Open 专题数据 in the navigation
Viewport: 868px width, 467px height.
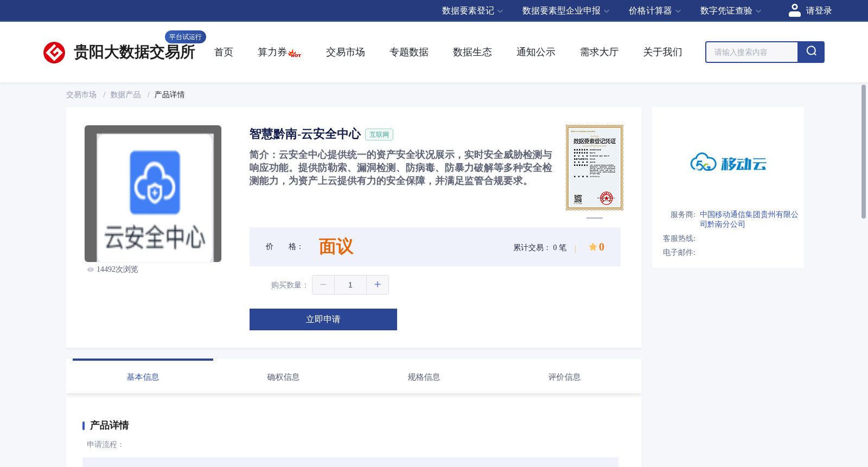(x=409, y=52)
